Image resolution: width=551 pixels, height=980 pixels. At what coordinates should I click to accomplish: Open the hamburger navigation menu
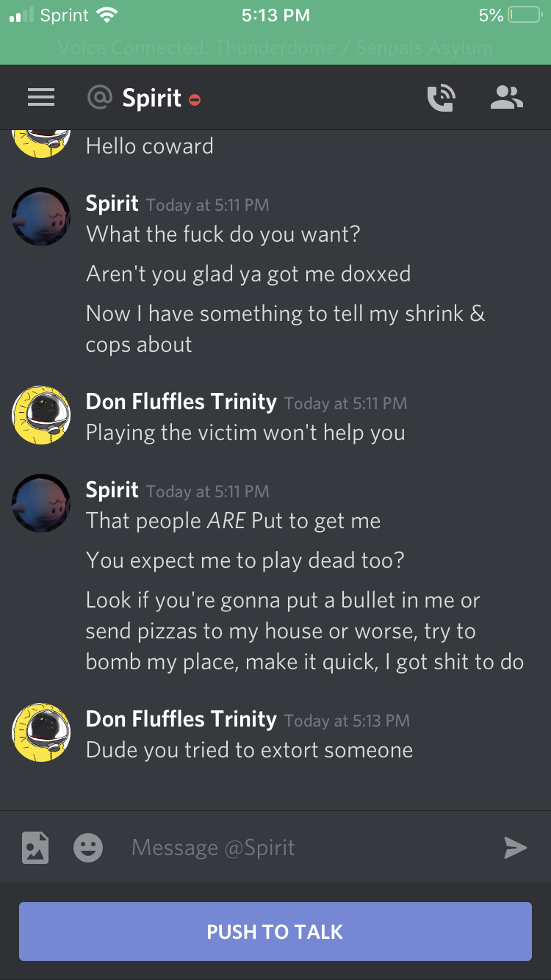(41, 98)
